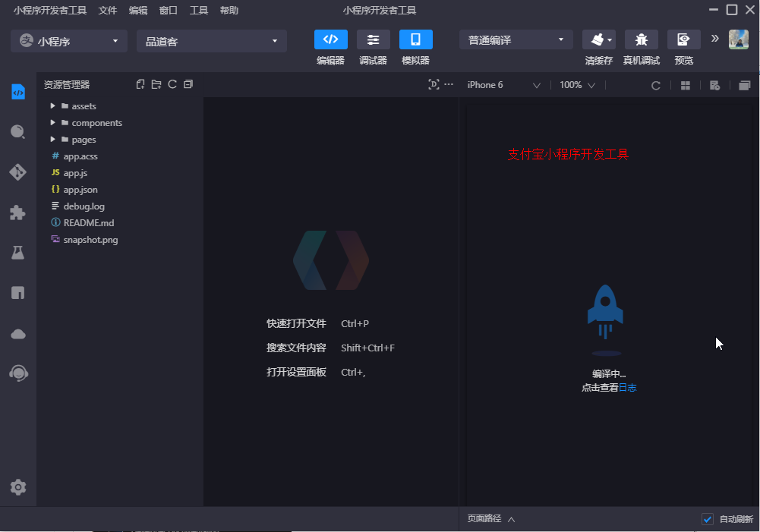Image resolution: width=760 pixels, height=532 pixels.
Task: Open the 普通编译 compile mode dropdown
Action: [516, 39]
